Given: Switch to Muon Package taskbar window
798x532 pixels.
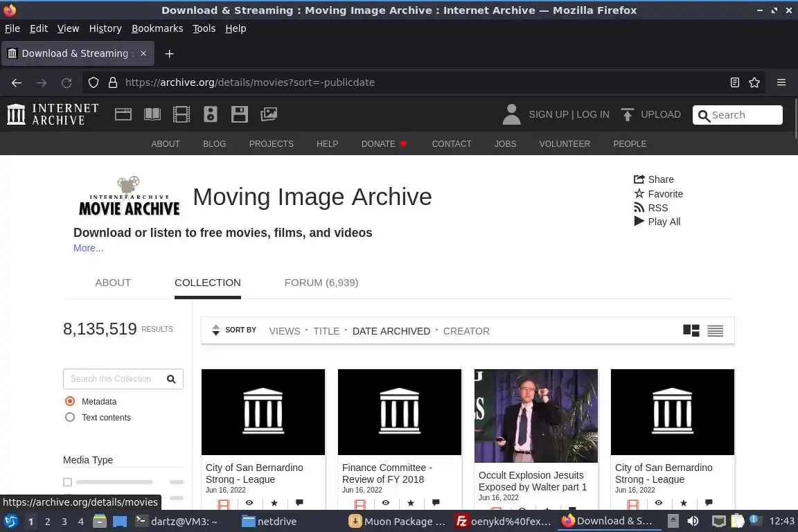Looking at the screenshot, I should 397,521.
